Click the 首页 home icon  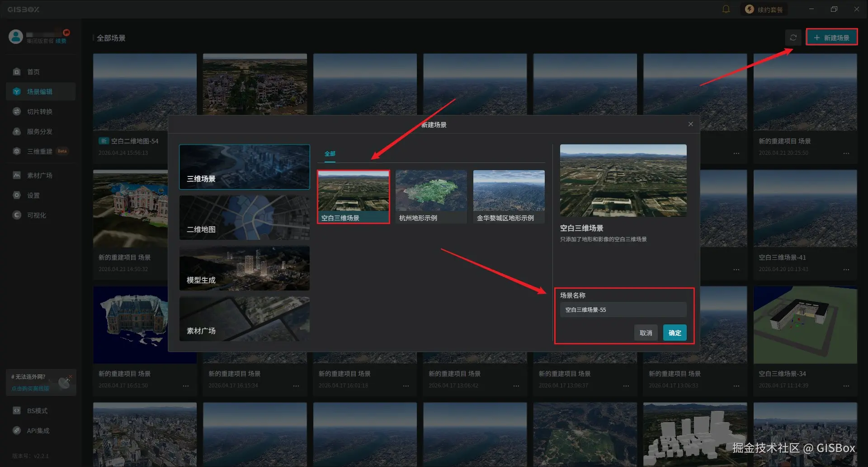click(x=17, y=72)
